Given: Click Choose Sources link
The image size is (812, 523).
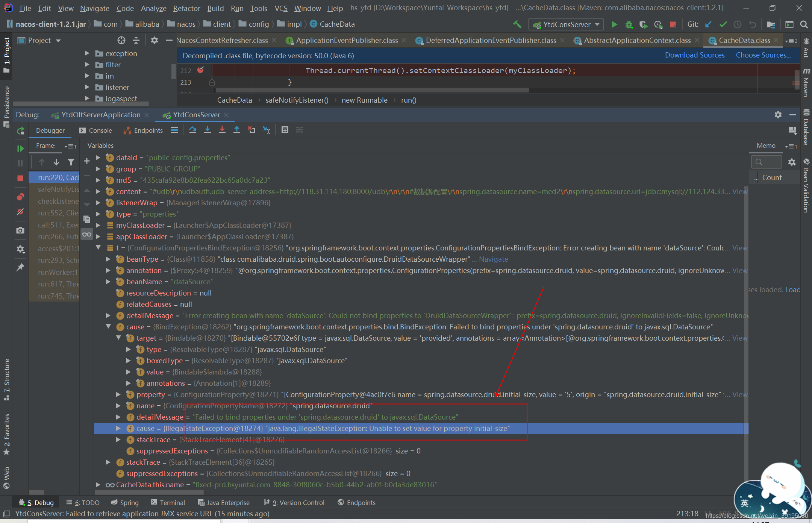Looking at the screenshot, I should [763, 55].
